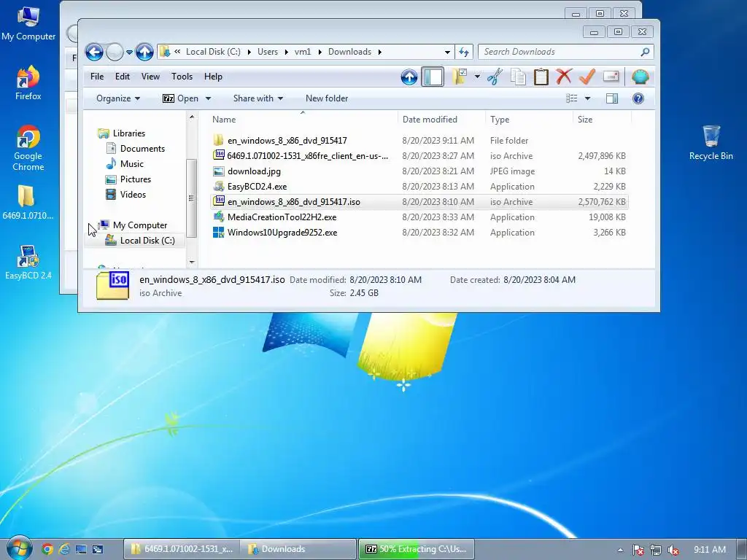Click Recycle Bin desktop icon
This screenshot has width=747, height=560.
711,142
